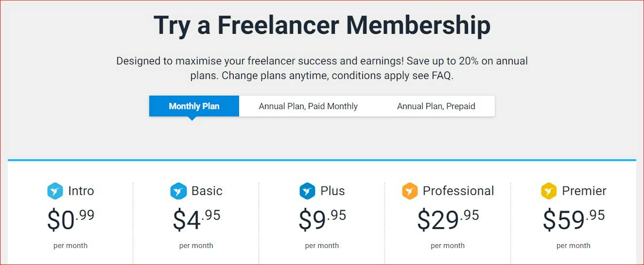Switch to Annual Plan, Paid Monthly
The width and height of the screenshot is (644, 265).
tap(308, 106)
